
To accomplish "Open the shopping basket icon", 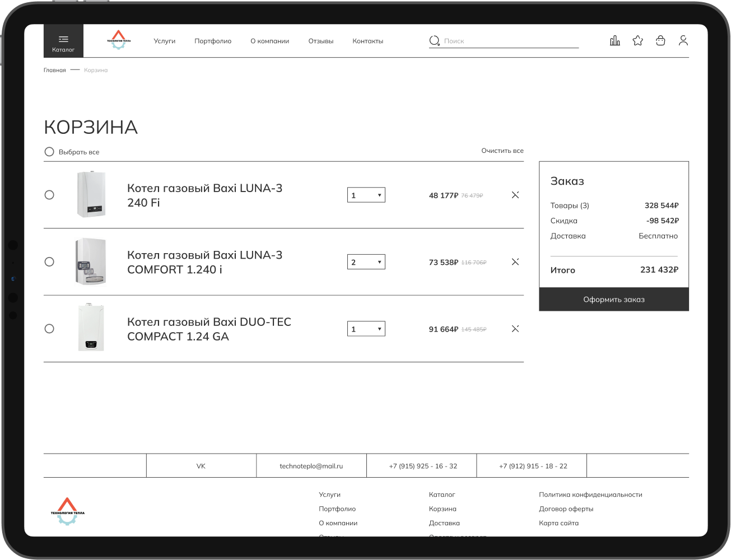I will pos(660,40).
